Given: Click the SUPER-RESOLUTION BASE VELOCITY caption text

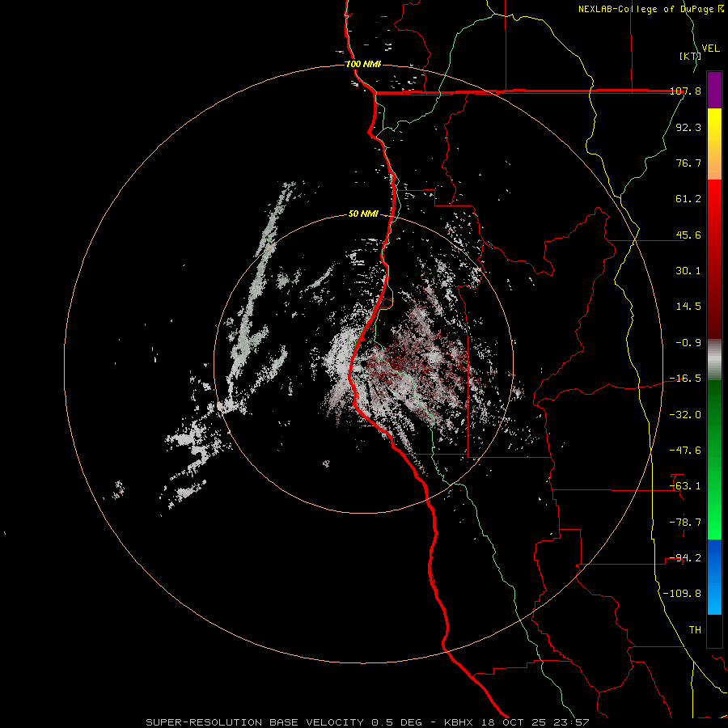Looking at the screenshot, I should [x=255, y=722].
